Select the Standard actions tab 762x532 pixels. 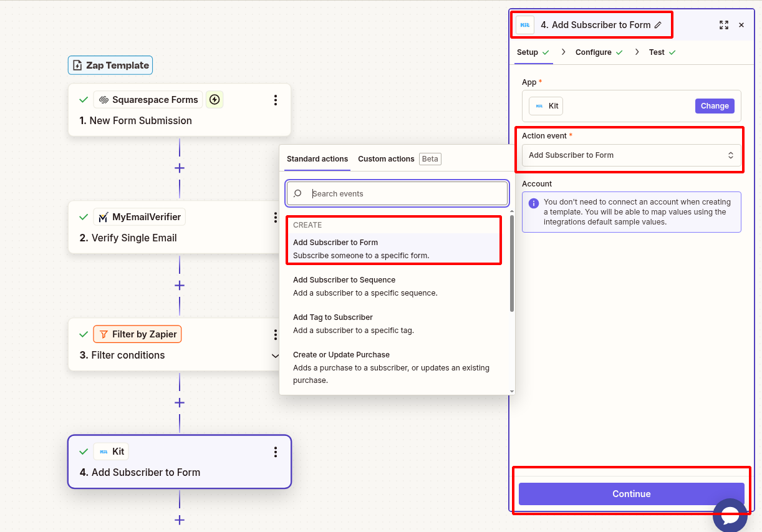tap(317, 159)
